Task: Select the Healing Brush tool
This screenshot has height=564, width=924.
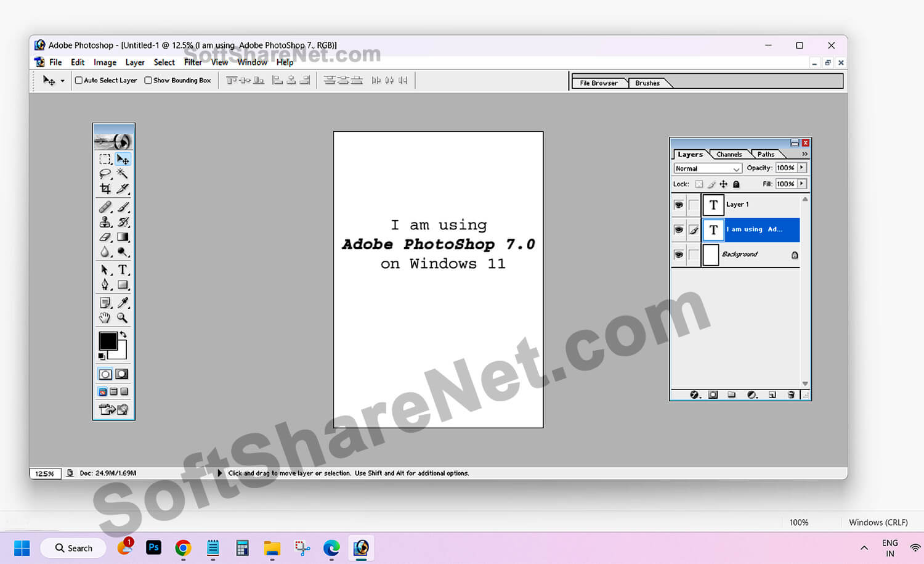Action: tap(105, 207)
